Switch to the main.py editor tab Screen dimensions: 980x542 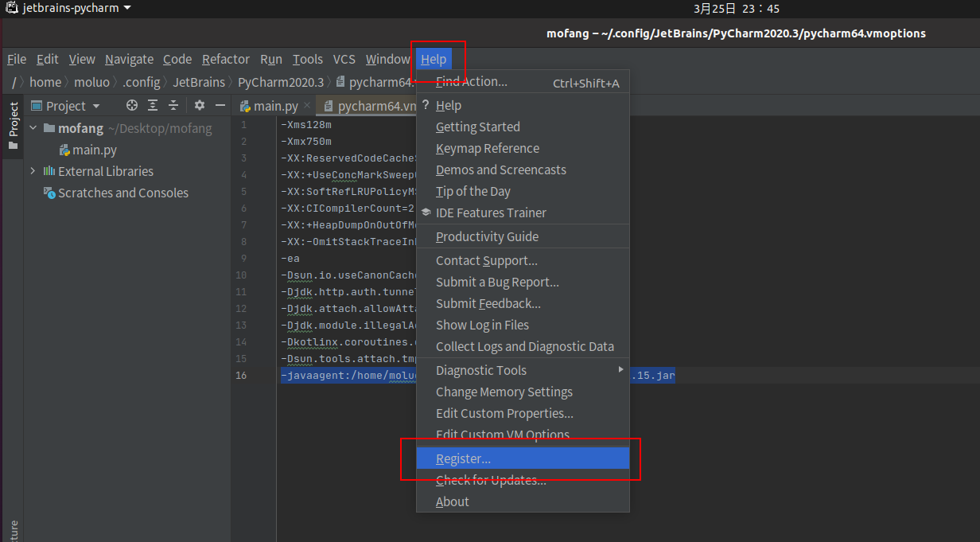[x=274, y=106]
